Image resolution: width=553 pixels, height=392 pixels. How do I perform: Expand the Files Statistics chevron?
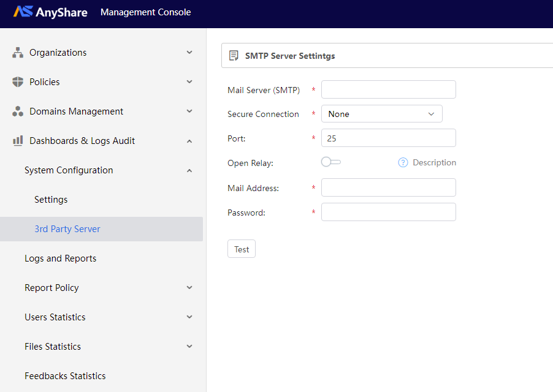pyautogui.click(x=189, y=347)
